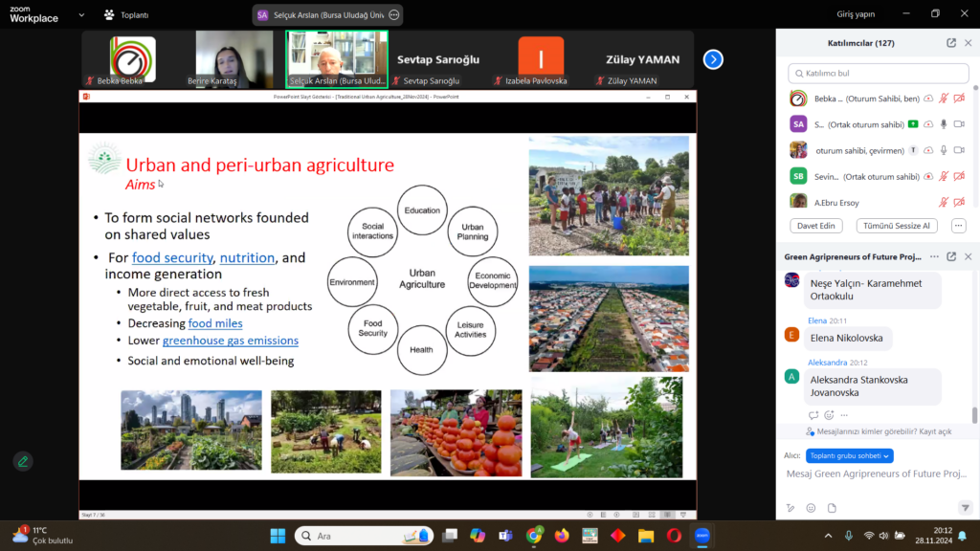980x551 pixels.
Task: Open the file attachment icon in chat
Action: click(x=832, y=508)
